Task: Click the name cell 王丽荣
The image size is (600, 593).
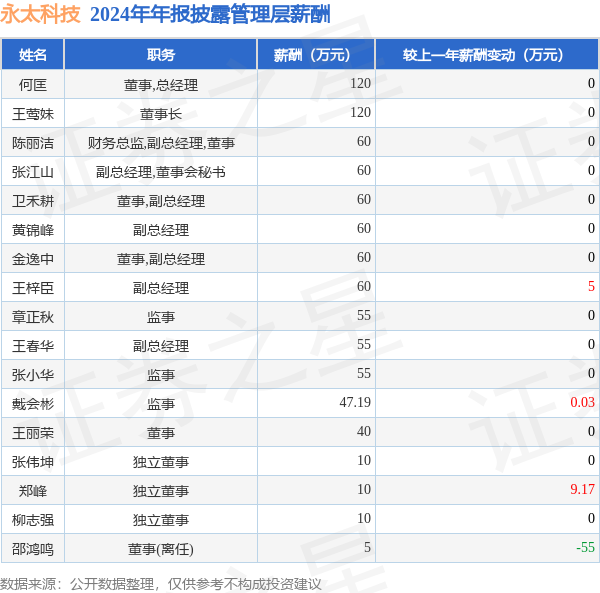Action: (x=33, y=433)
